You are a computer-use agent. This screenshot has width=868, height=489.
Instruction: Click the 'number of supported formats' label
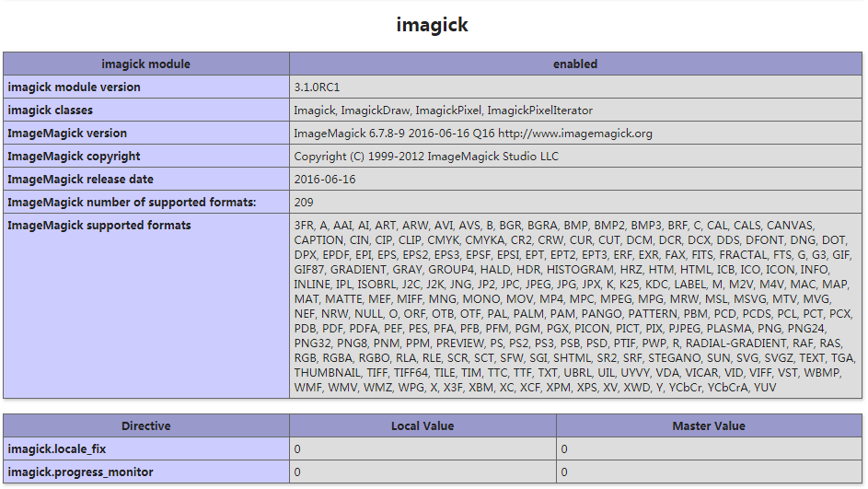[x=132, y=203]
